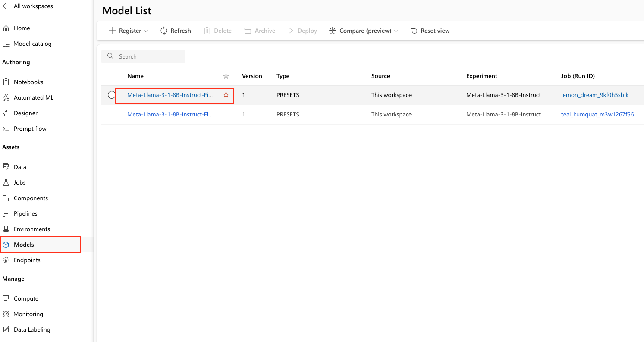This screenshot has width=644, height=342.
Task: Click the Archive toolbar button
Action: (x=260, y=31)
